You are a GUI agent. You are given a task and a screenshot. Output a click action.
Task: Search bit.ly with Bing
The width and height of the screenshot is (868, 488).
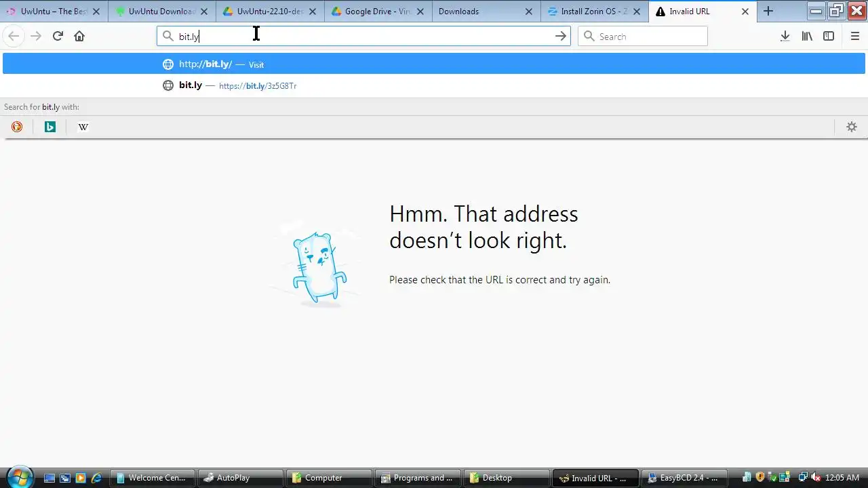click(x=50, y=127)
